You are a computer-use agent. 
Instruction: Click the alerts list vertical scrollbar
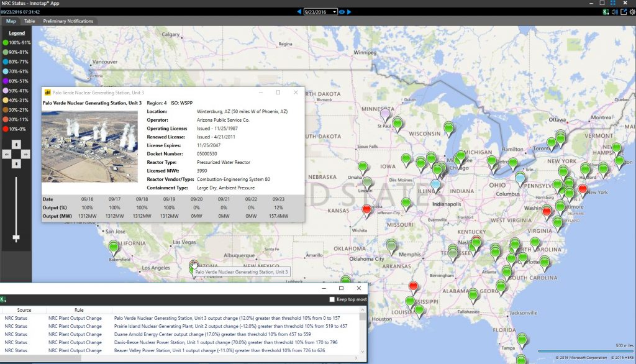pyautogui.click(x=362, y=330)
